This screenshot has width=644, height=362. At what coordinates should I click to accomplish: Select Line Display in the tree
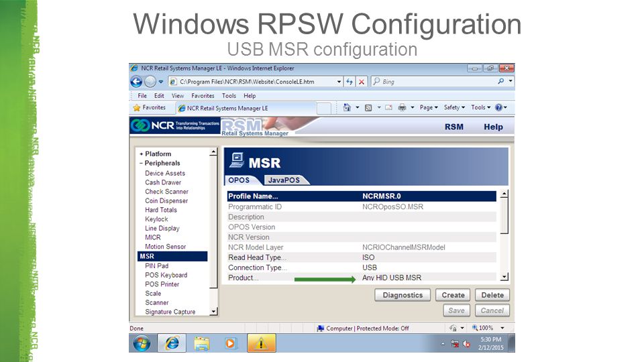point(162,228)
